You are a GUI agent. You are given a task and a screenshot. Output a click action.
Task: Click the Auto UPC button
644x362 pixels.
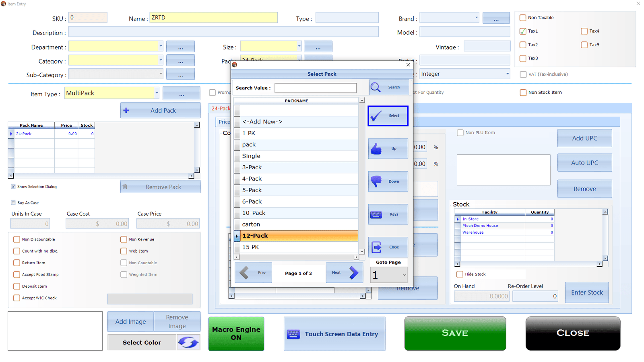click(584, 163)
